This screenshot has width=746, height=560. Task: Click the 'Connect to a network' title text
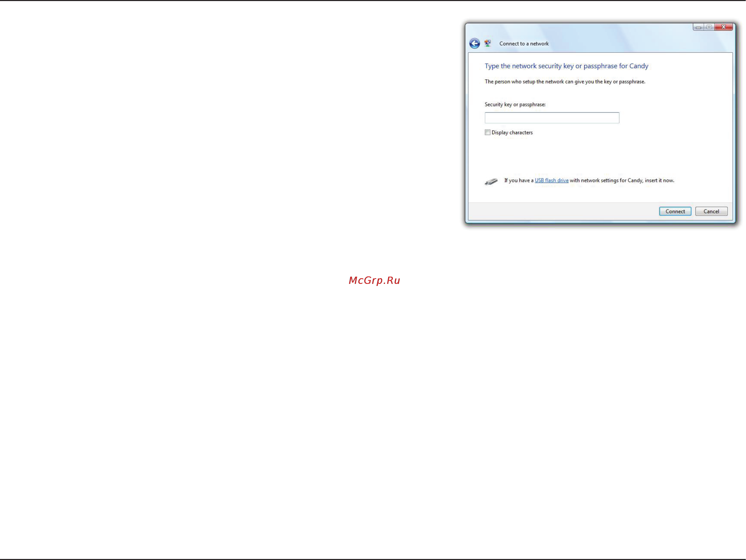tap(524, 44)
